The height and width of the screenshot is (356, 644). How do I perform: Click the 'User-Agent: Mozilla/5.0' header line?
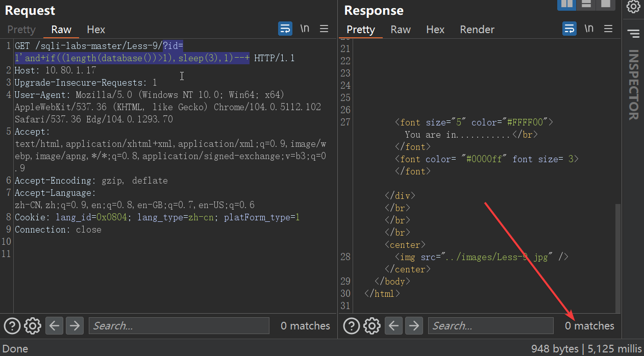pos(149,95)
